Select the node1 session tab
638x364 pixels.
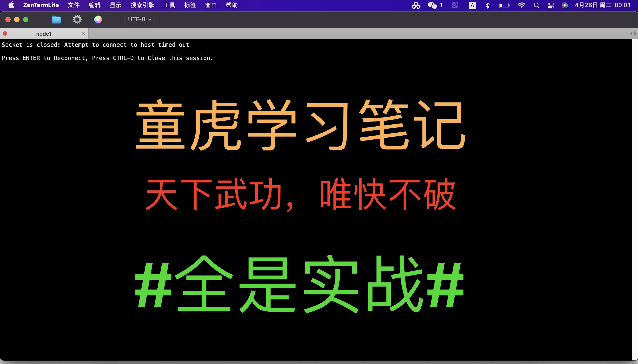pyautogui.click(x=44, y=34)
